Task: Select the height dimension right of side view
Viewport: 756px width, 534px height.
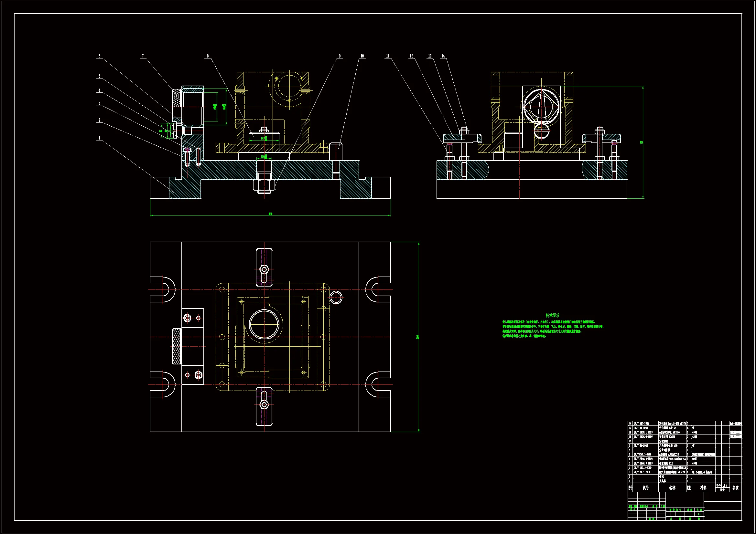Action: 642,142
